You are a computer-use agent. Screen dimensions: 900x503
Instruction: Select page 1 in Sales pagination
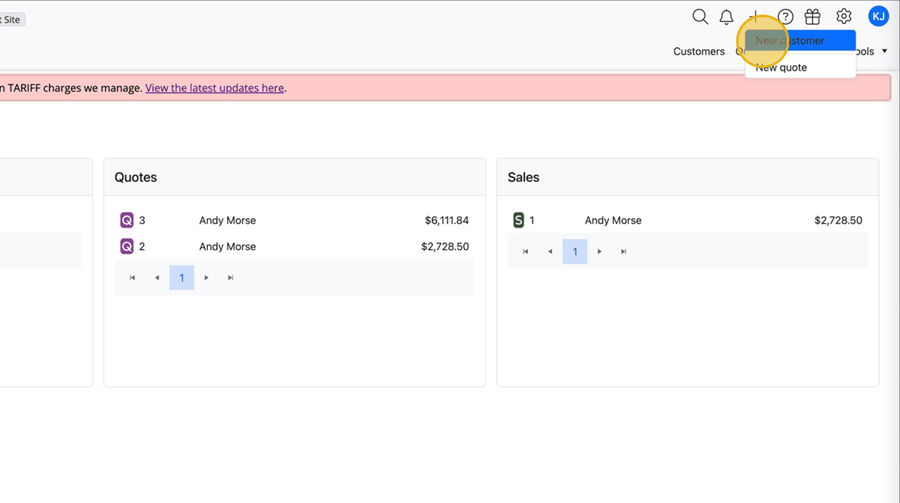point(575,252)
